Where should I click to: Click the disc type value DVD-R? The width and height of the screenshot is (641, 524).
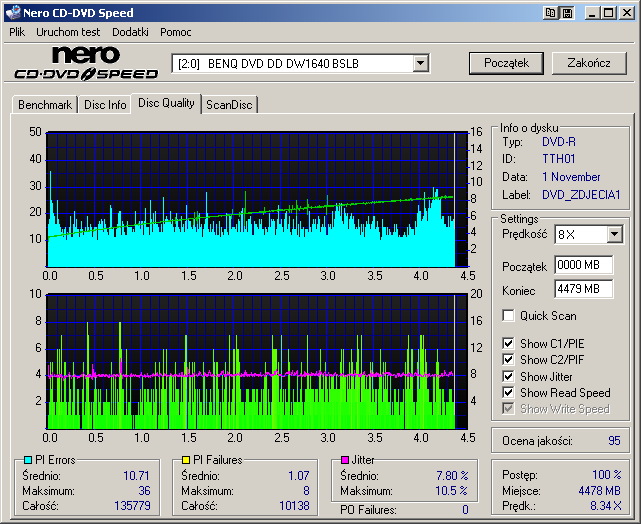(x=559, y=142)
